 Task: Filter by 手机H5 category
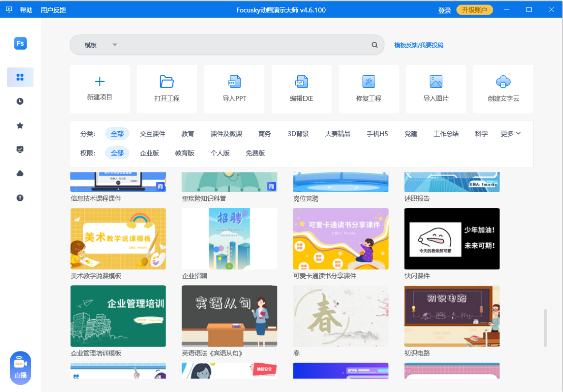377,134
